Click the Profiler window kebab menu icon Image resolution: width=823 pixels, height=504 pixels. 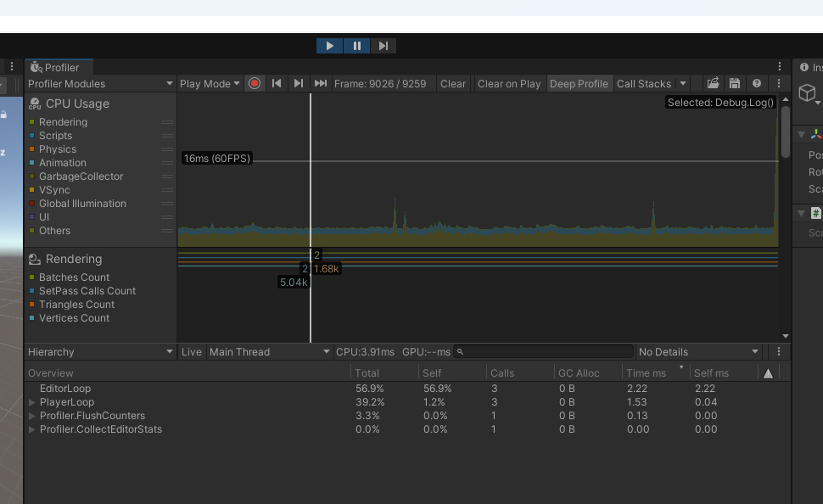(x=779, y=65)
